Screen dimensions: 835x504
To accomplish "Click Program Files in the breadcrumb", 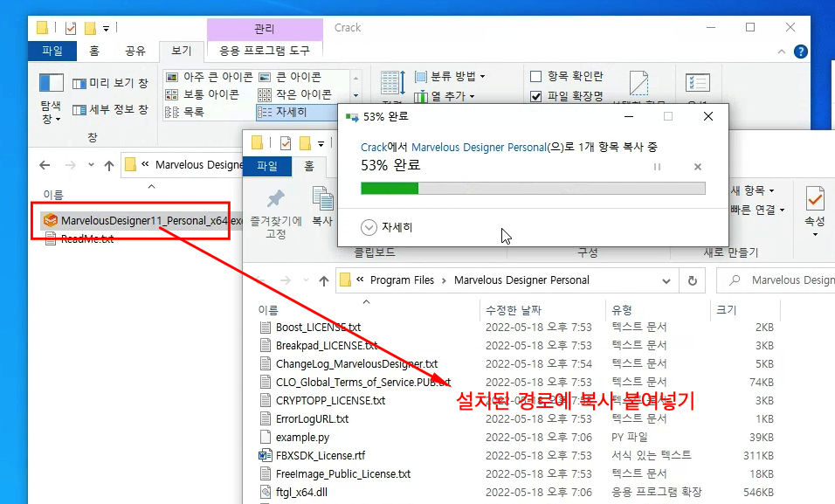I will pyautogui.click(x=402, y=280).
